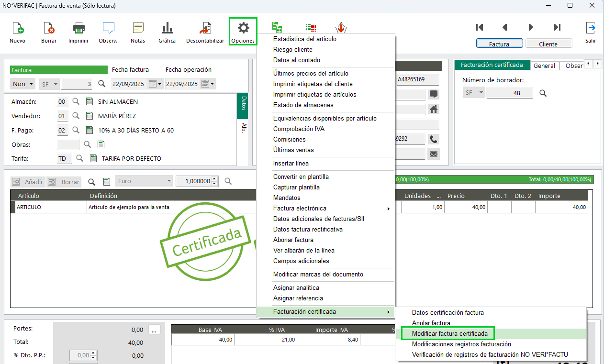Click the empty Obras code field
Image resolution: width=604 pixels, height=364 pixels.
[x=68, y=144]
